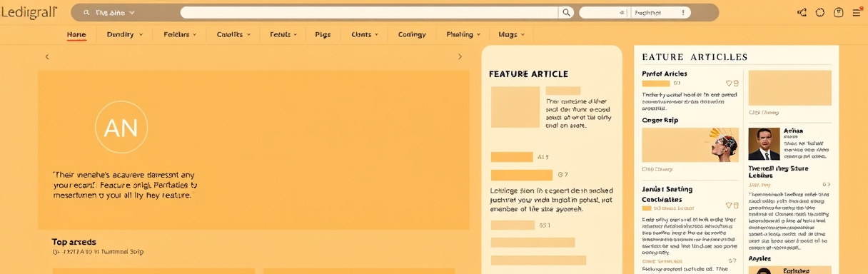
Task: Click the Feature Article thumbnail placeholder
Action: pyautogui.click(x=515, y=107)
